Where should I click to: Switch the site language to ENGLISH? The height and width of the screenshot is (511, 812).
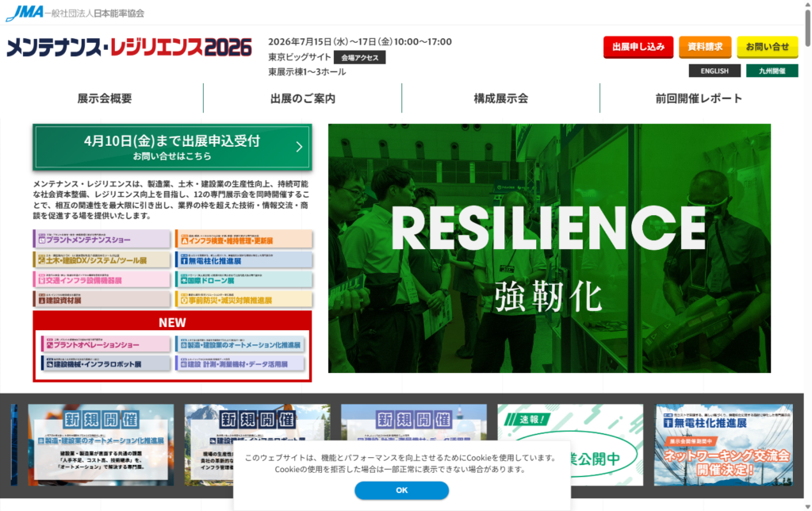point(714,71)
